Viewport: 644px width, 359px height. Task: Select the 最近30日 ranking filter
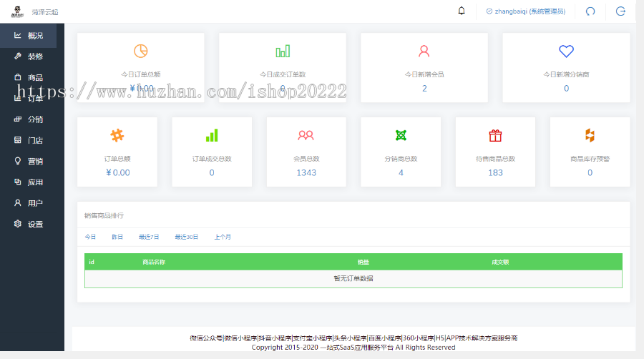pyautogui.click(x=187, y=237)
